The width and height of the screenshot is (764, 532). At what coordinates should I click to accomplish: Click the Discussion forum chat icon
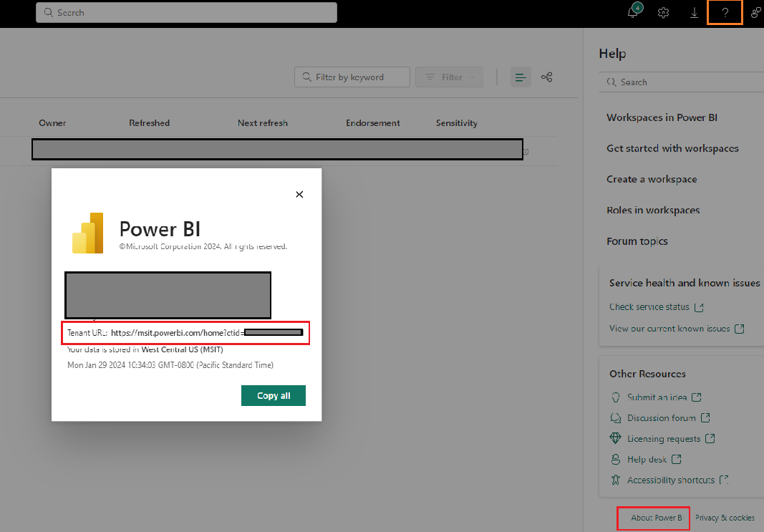click(x=616, y=417)
